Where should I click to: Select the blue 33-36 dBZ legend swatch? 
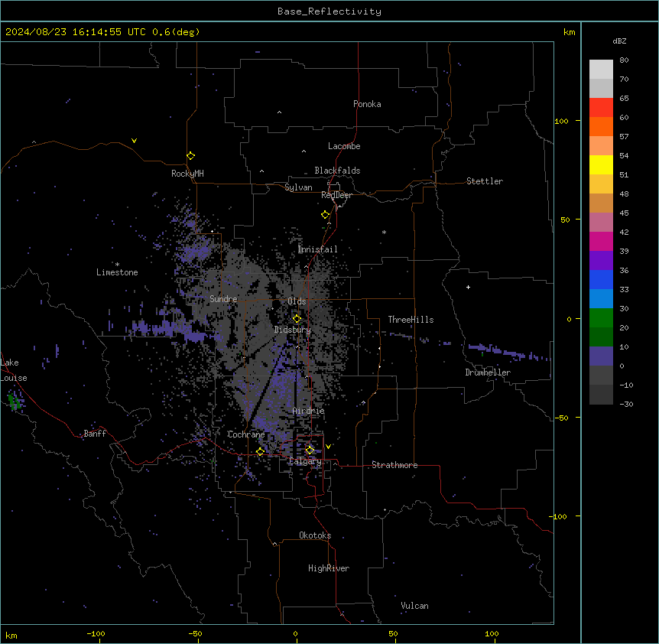click(x=601, y=279)
